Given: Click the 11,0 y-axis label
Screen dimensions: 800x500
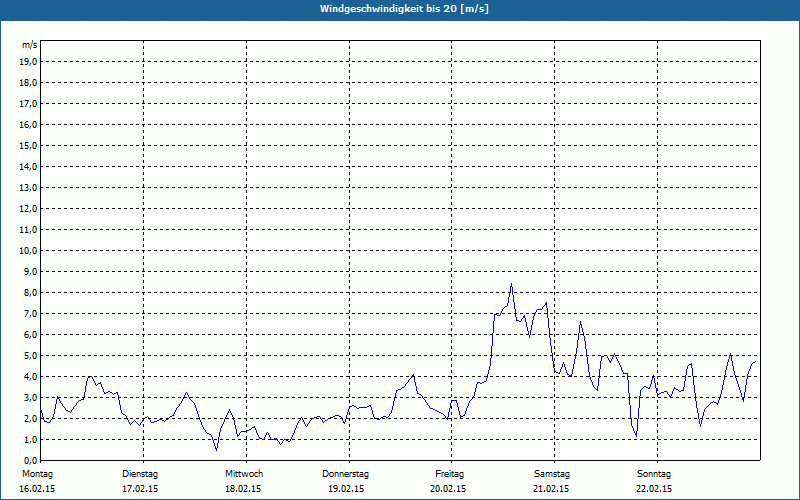Looking at the screenshot, I should click(x=28, y=230).
